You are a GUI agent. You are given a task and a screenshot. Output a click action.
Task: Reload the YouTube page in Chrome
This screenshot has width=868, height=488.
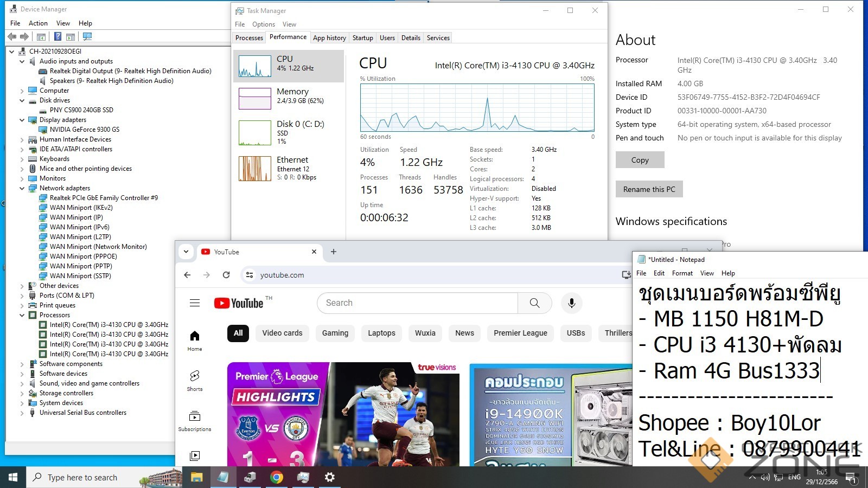pos(226,275)
